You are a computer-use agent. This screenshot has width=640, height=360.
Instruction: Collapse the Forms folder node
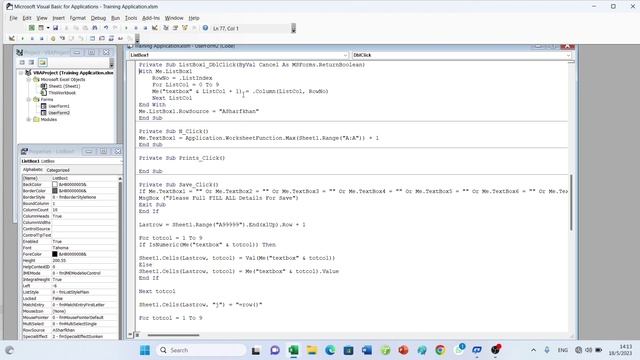pyautogui.click(x=29, y=99)
